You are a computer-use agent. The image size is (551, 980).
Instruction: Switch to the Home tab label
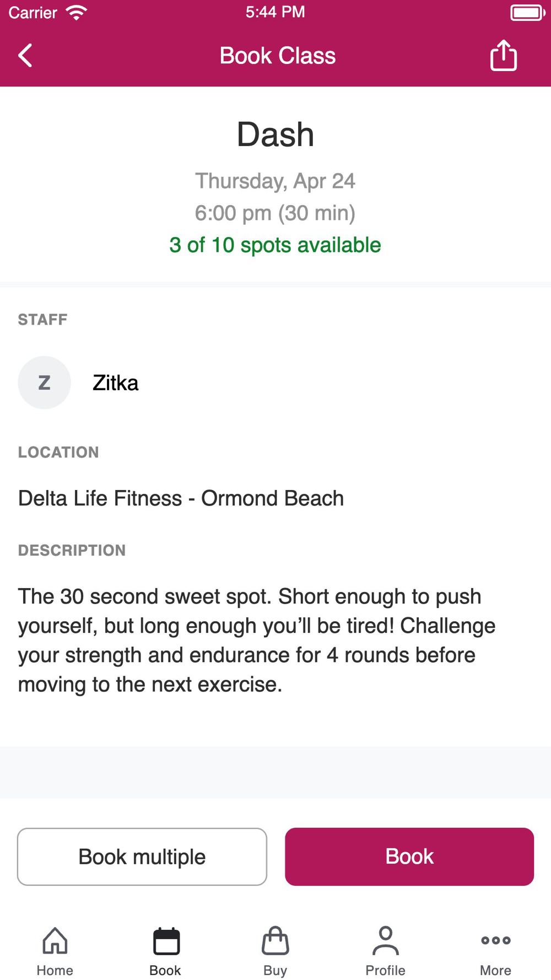click(55, 970)
